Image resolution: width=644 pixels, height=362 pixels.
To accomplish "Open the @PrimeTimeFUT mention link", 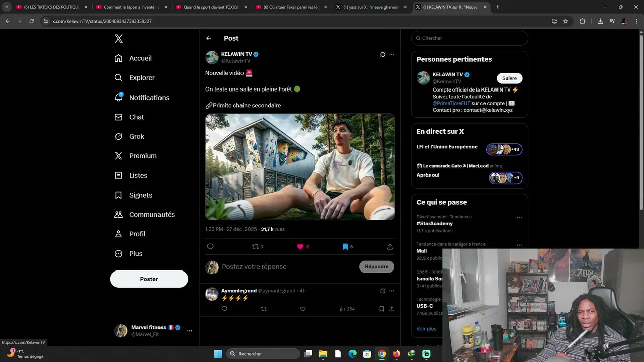I will pos(451,103).
